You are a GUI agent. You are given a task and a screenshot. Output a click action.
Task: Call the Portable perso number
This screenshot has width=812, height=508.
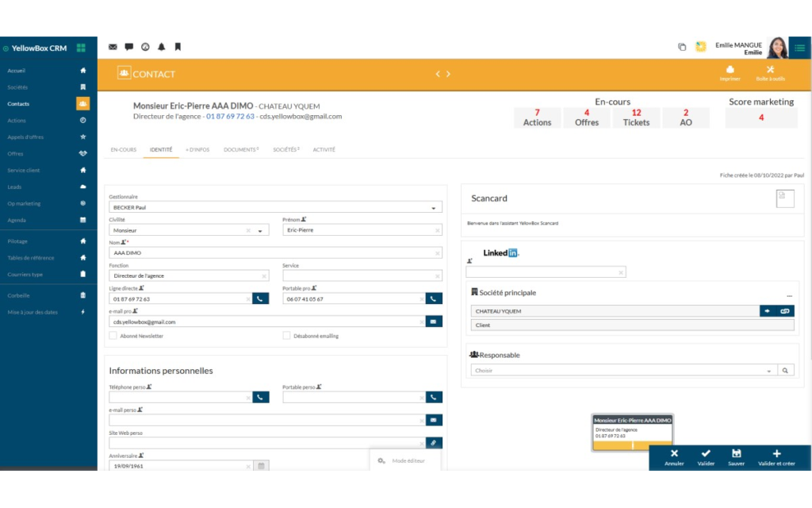434,397
